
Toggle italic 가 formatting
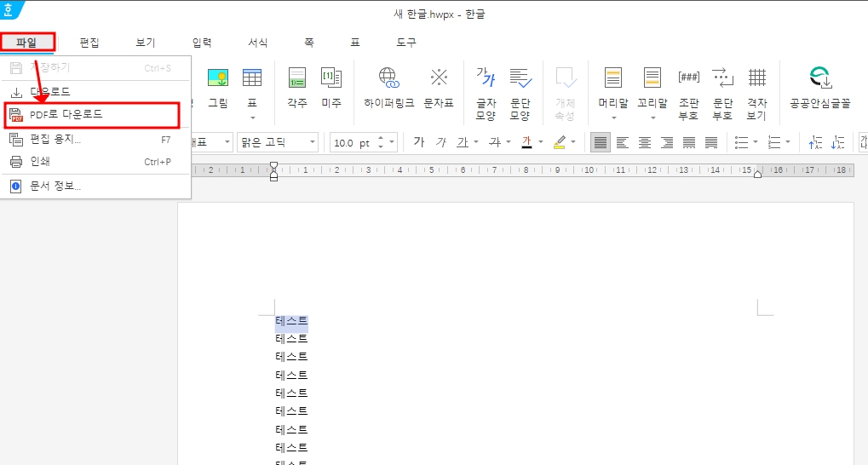[440, 142]
